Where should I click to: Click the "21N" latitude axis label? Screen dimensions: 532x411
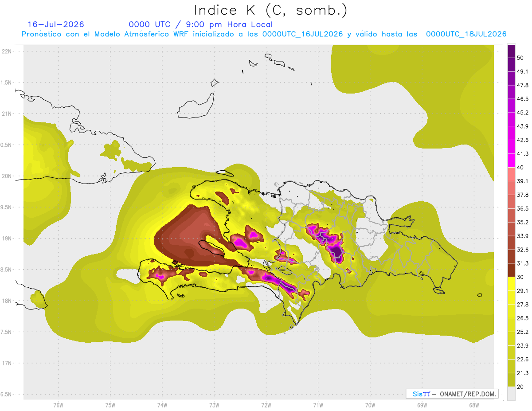pos(8,114)
